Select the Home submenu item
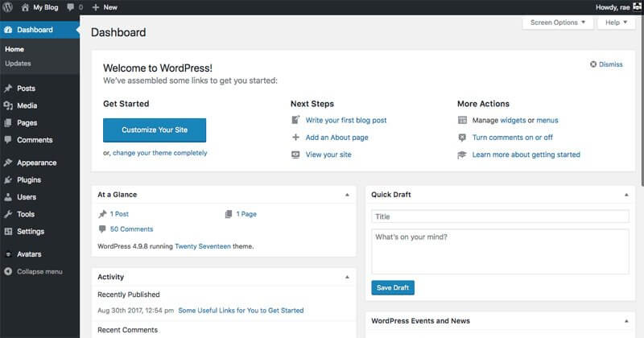Image resolution: width=644 pixels, height=338 pixels. [x=14, y=49]
